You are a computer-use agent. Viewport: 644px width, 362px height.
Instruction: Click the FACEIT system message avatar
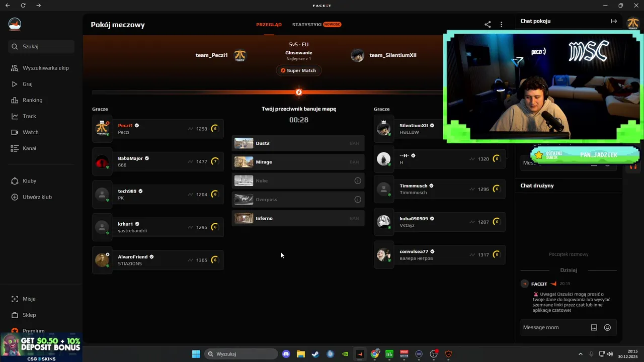[525, 284]
